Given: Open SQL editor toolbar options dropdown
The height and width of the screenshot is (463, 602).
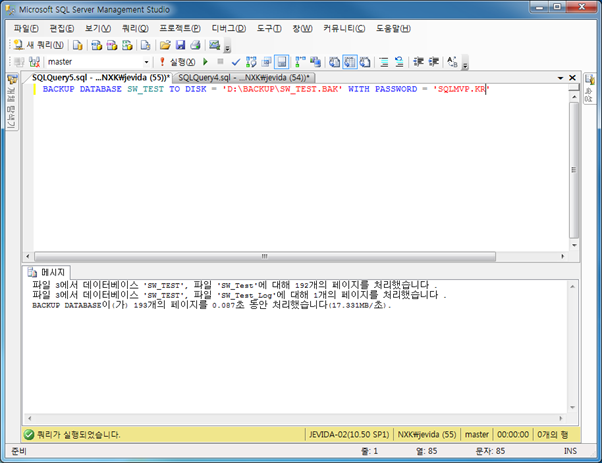Looking at the screenshot, I should tap(465, 64).
